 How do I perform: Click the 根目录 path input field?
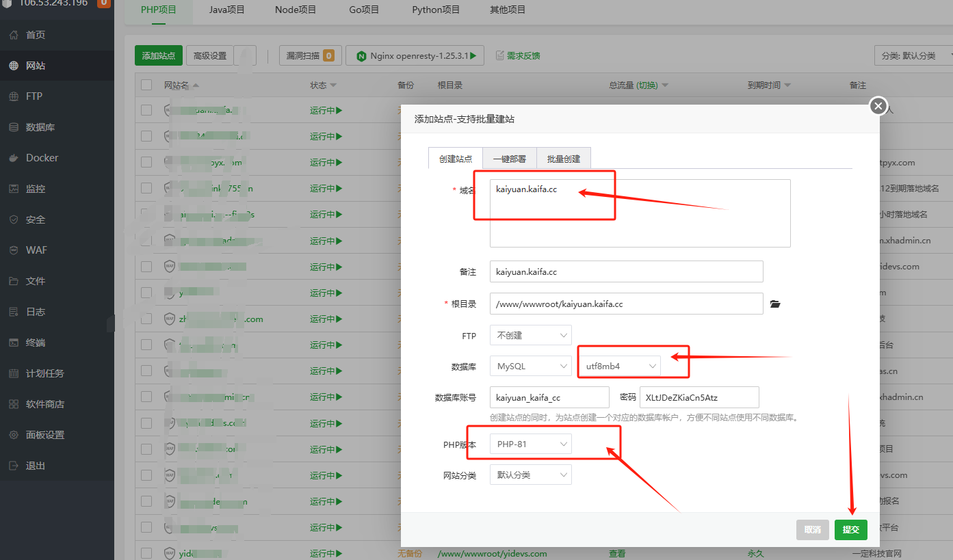627,304
